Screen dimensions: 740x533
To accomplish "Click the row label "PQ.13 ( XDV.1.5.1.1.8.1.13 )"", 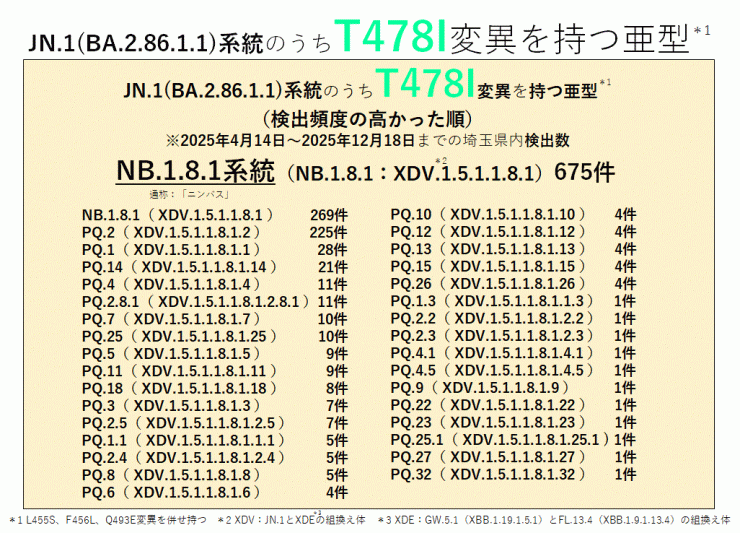I will pos(488,249).
